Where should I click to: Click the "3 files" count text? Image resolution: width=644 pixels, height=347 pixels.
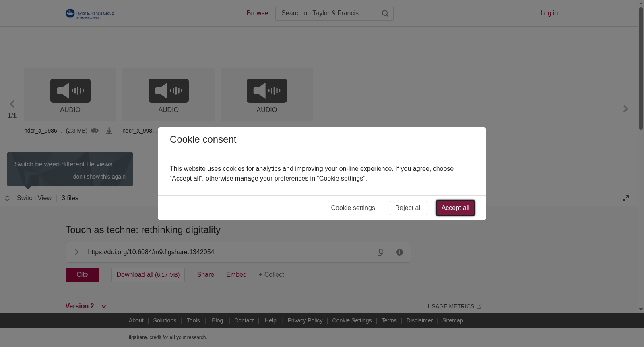[70, 198]
